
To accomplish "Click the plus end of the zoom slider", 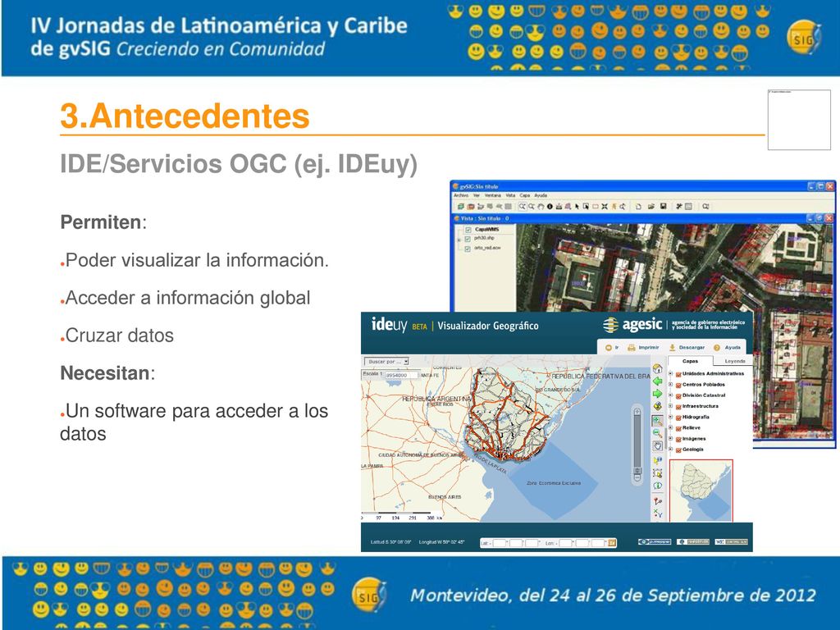I will (x=637, y=412).
